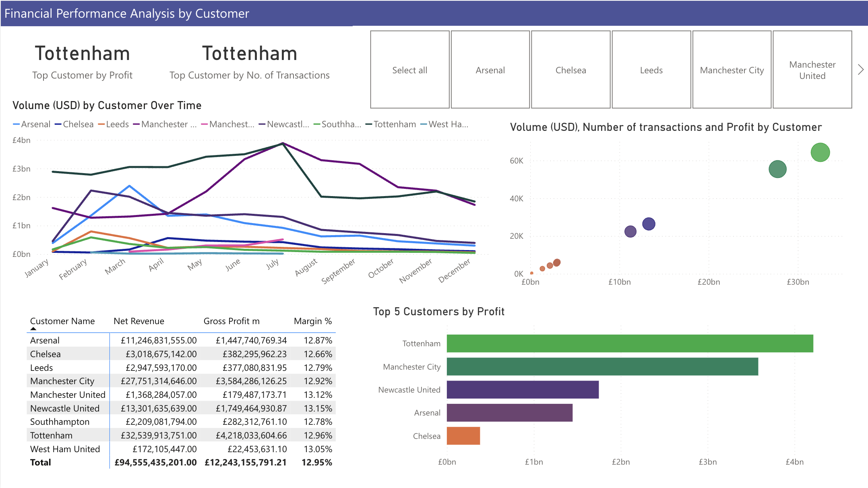Toggle the Leeds slicer tile
This screenshot has height=488, width=868.
pos(651,70)
